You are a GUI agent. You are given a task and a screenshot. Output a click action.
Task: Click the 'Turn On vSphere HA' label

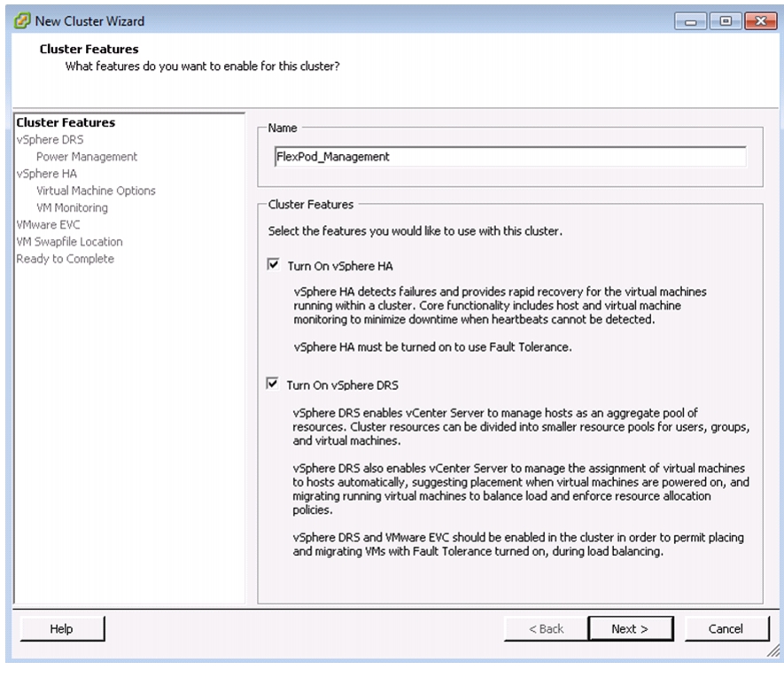pos(340,266)
